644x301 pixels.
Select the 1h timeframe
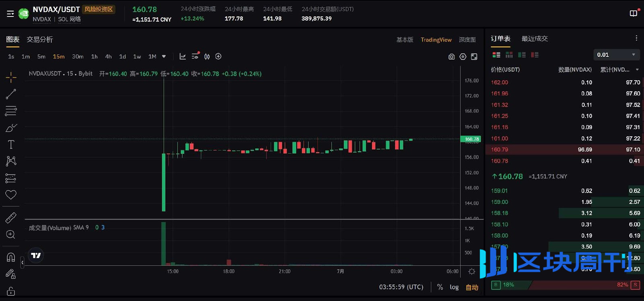click(x=94, y=56)
